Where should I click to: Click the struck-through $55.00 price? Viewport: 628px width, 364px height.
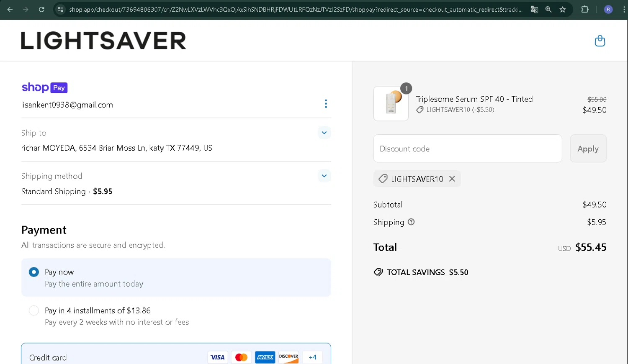[x=597, y=99]
